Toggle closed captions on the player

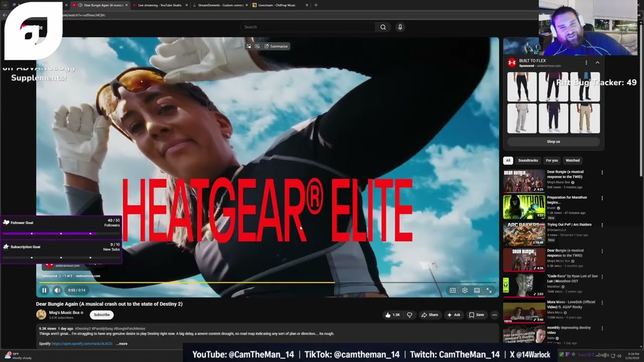tap(453, 290)
